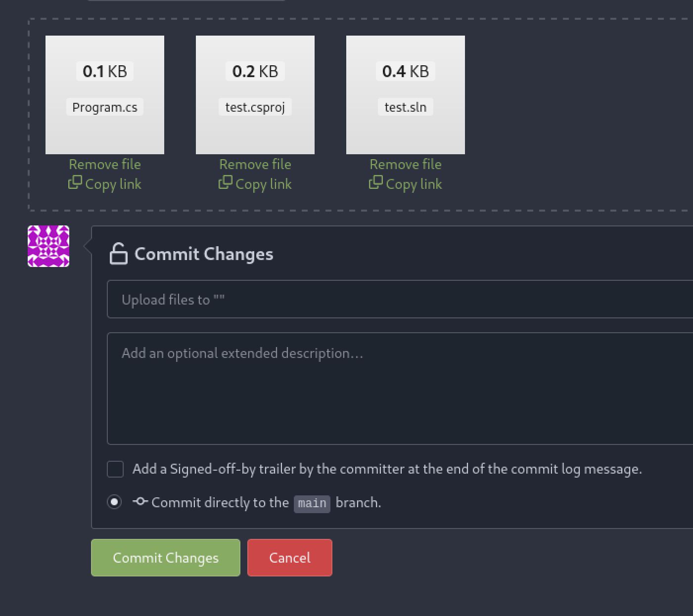
Task: Click the copy icon under Program.cs
Action: click(75, 183)
